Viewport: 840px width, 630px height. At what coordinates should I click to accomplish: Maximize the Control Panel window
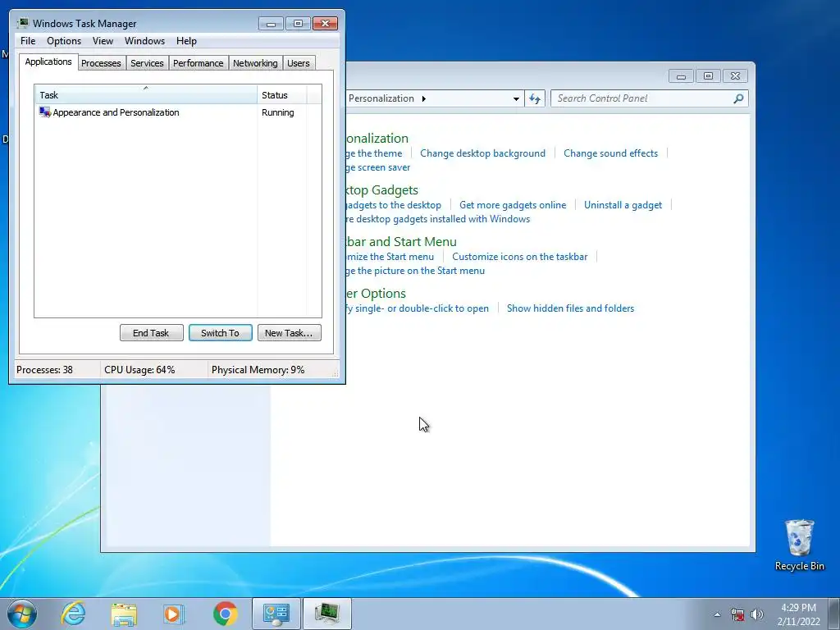pos(708,76)
